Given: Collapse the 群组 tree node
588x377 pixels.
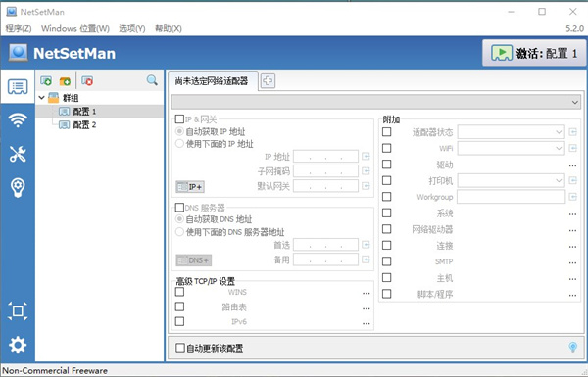Looking at the screenshot, I should pyautogui.click(x=41, y=98).
